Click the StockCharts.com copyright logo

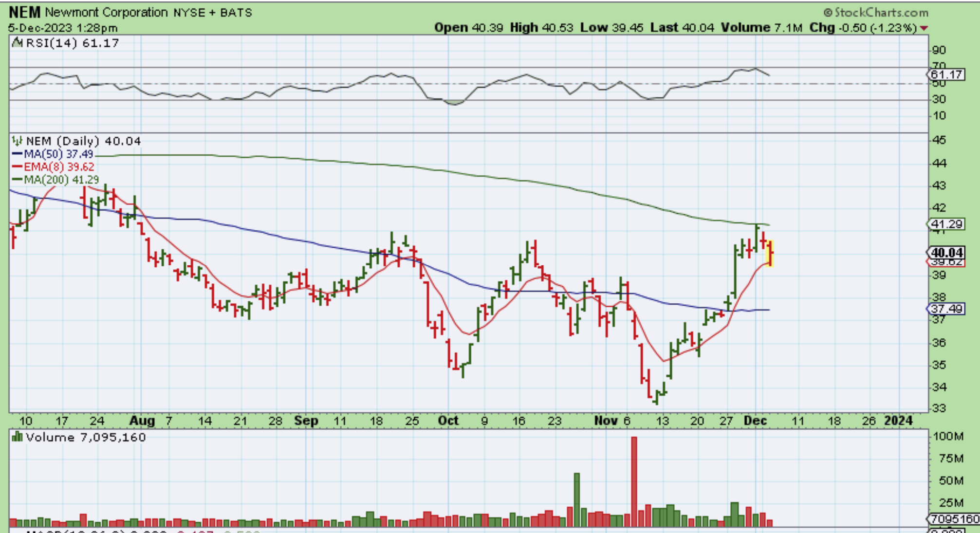(876, 13)
